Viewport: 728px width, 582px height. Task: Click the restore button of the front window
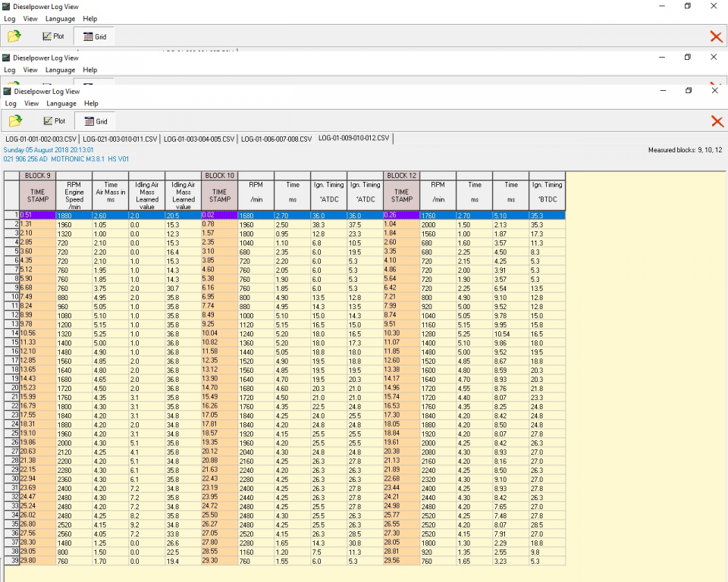pos(688,91)
